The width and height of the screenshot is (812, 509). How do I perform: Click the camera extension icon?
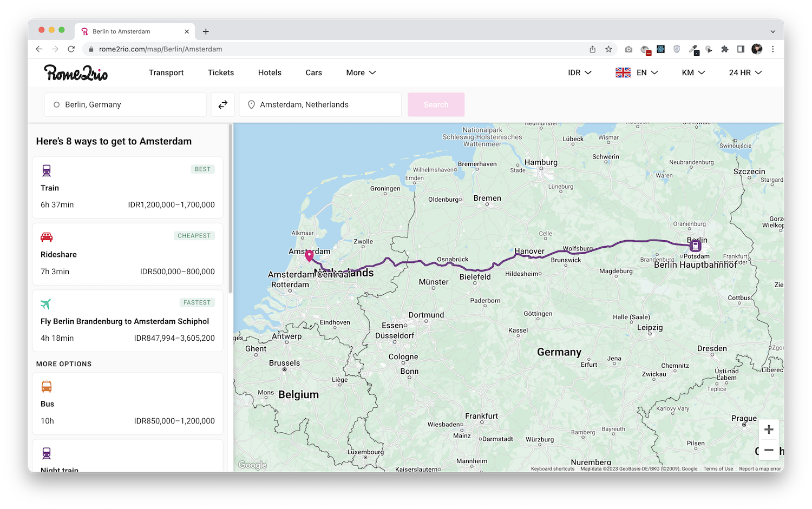(628, 49)
